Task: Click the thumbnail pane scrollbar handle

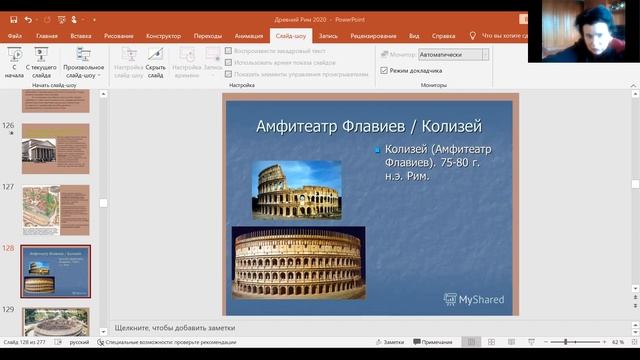Action: pos(103,203)
